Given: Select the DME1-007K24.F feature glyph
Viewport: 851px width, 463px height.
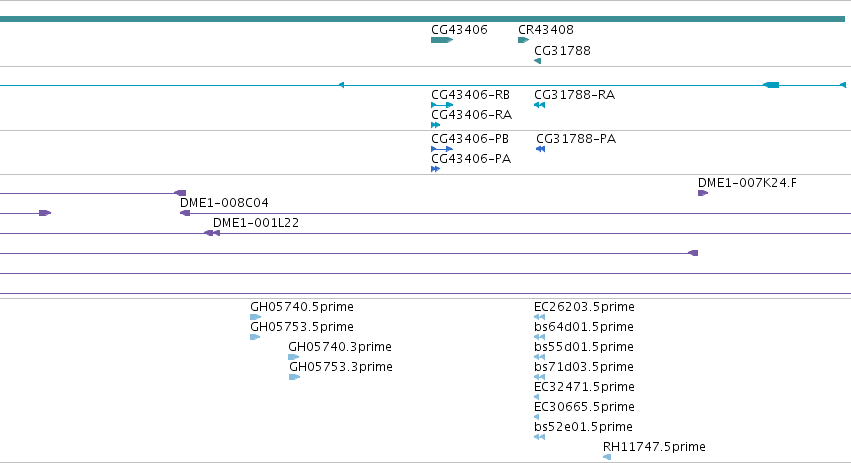Looking at the screenshot, I should [x=703, y=193].
